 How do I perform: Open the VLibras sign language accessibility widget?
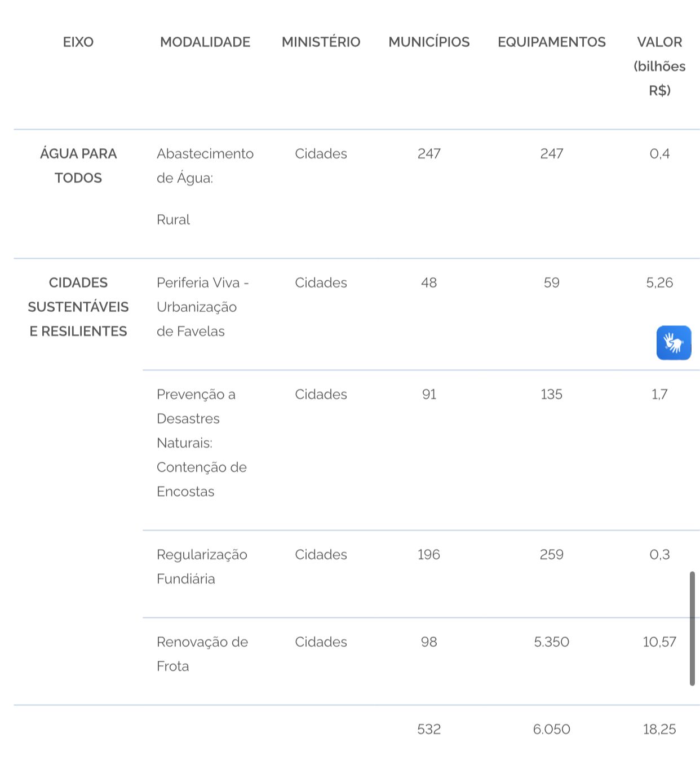[x=674, y=343]
